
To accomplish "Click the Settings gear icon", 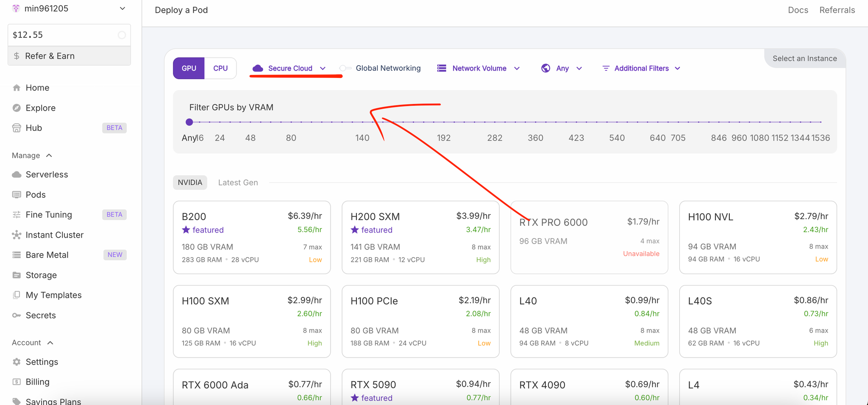I will 17,362.
